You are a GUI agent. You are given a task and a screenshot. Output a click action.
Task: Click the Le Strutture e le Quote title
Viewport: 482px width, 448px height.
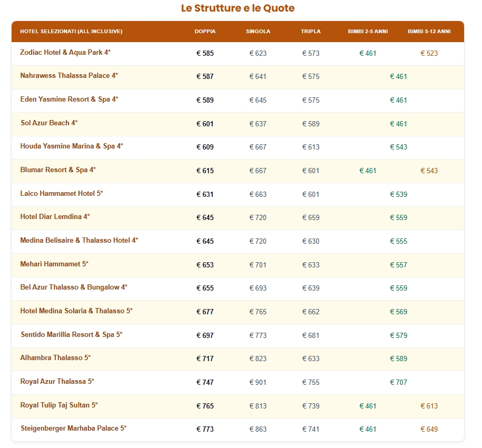point(238,8)
